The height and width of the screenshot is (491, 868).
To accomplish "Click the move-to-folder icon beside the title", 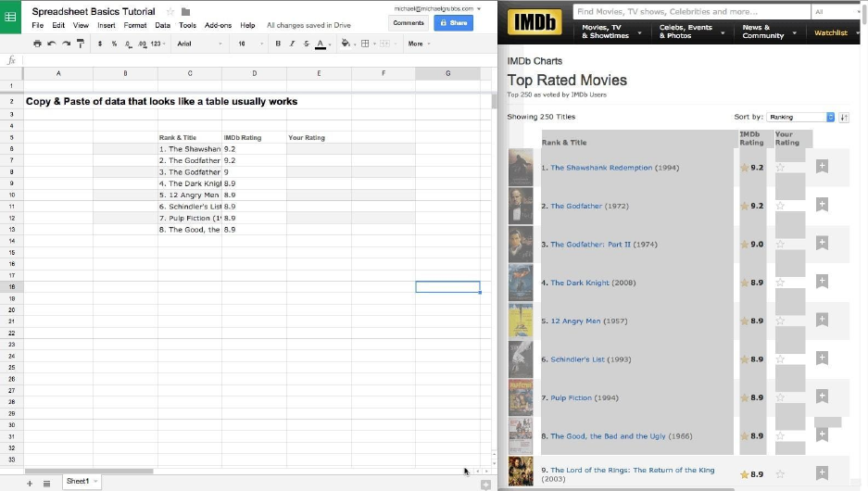I will 186,12.
